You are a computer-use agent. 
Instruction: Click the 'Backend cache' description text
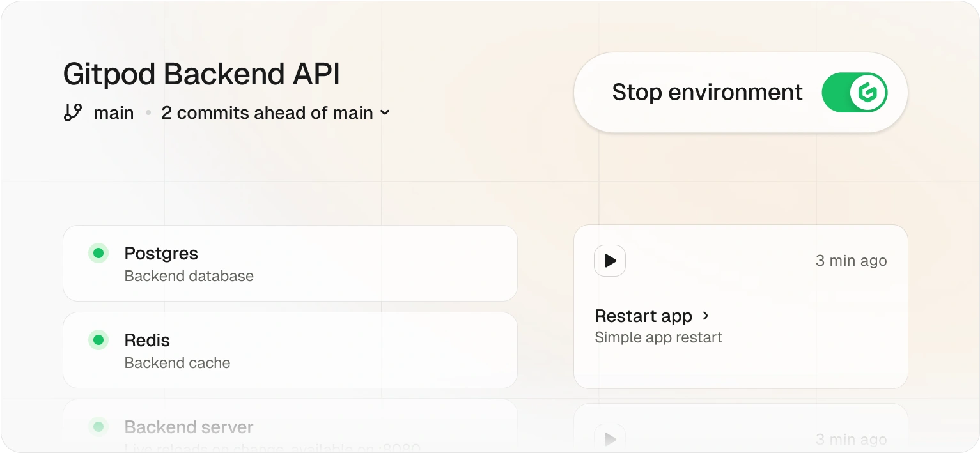(x=177, y=364)
